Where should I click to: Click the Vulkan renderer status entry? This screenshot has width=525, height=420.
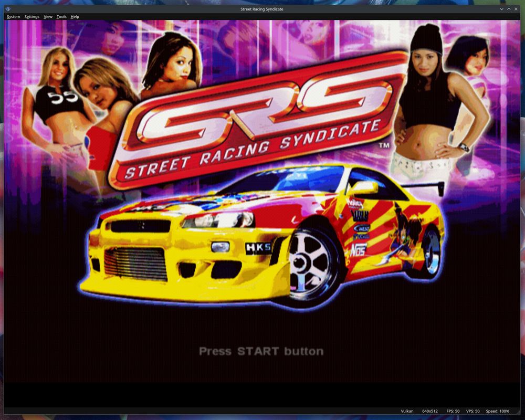pos(407,411)
